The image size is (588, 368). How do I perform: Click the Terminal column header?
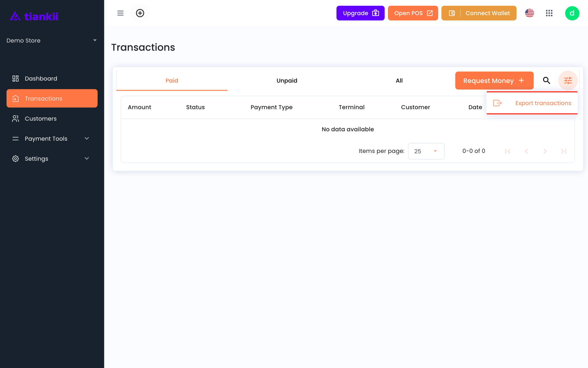(352, 107)
